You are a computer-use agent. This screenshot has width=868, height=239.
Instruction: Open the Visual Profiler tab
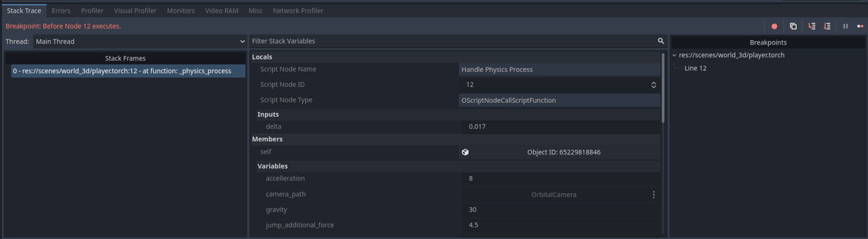coord(135,11)
